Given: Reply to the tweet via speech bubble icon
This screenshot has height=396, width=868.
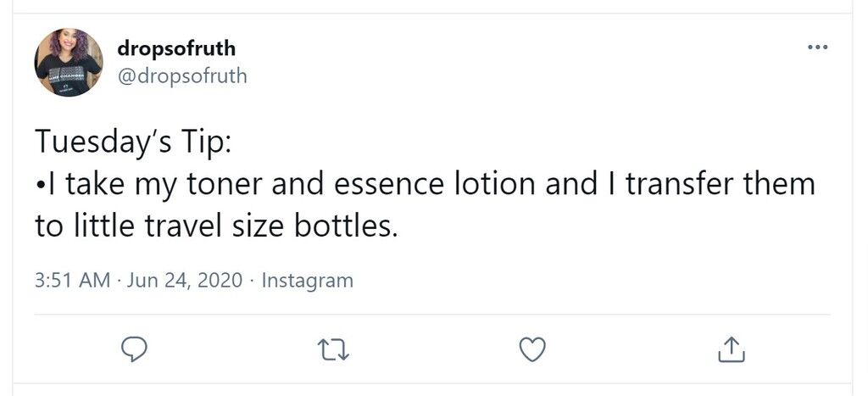Looking at the screenshot, I should click(x=134, y=349).
